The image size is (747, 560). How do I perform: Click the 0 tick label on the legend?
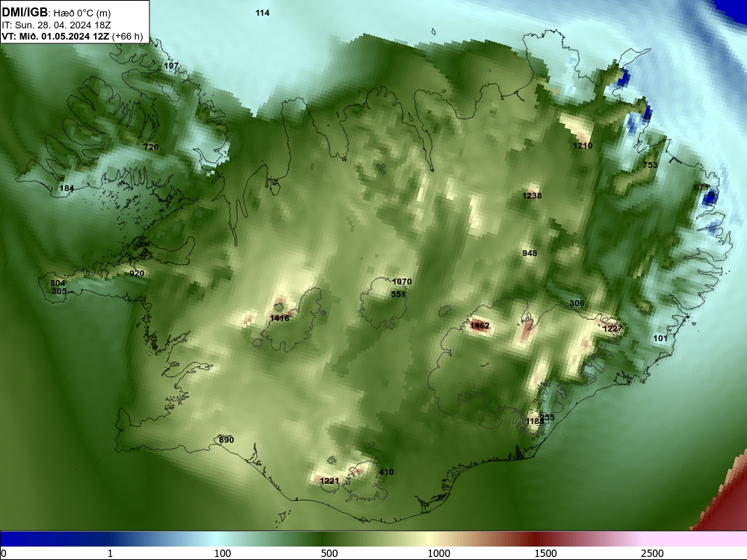click(x=4, y=553)
